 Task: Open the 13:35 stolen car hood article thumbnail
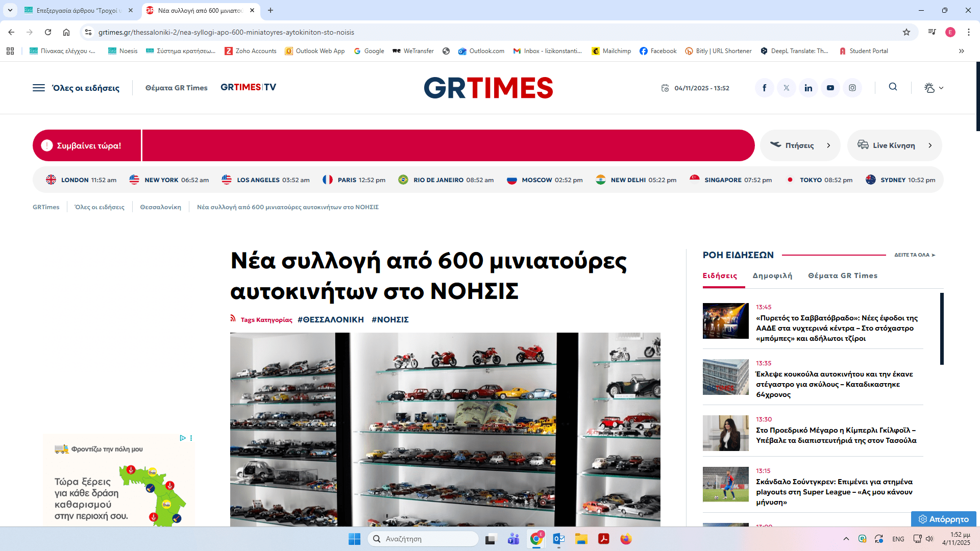point(725,377)
